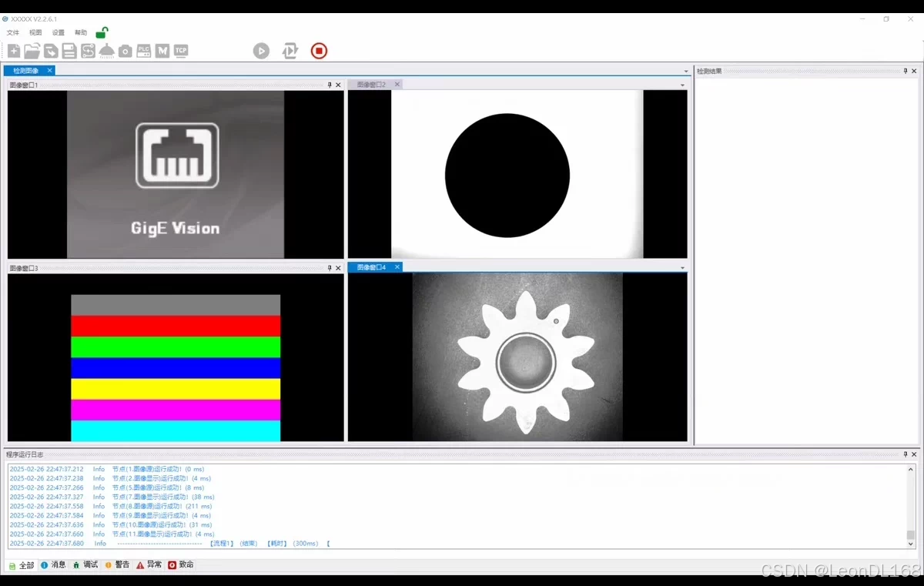Click the light source lamp icon
Viewport: 924px width, 586px height.
click(106, 51)
